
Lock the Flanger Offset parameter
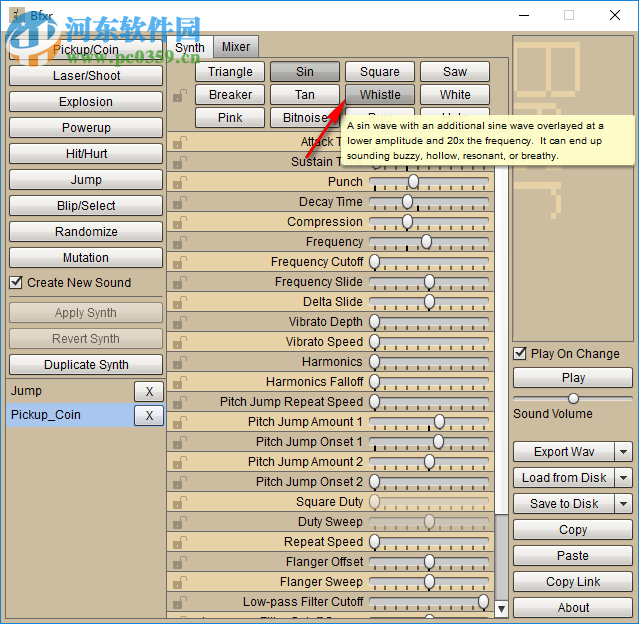point(180,562)
